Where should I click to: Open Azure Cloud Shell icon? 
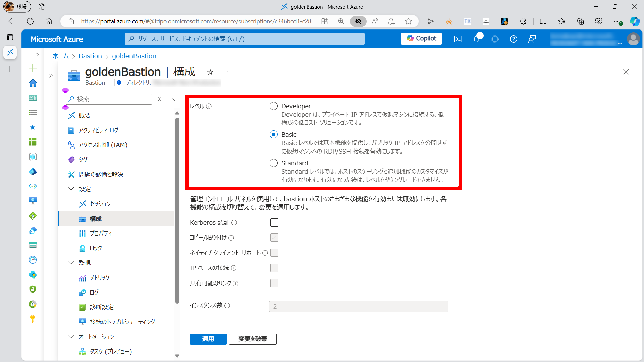click(458, 39)
